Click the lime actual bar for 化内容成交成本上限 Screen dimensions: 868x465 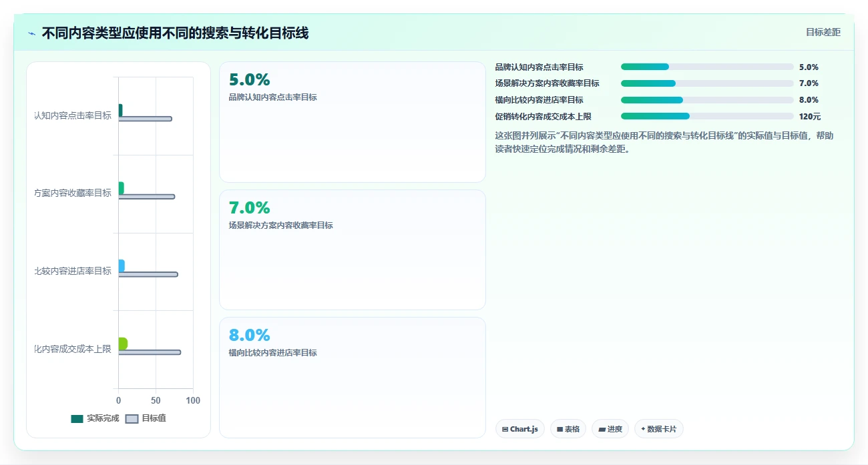pyautogui.click(x=123, y=344)
